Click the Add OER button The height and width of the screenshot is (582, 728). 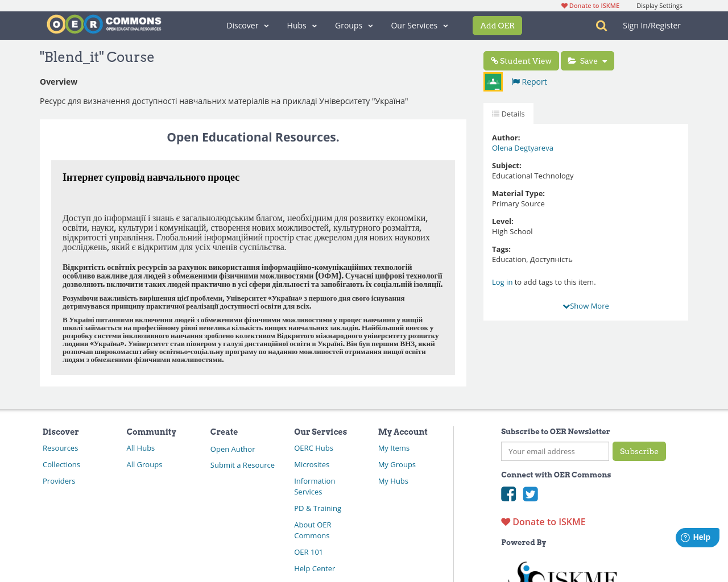click(x=497, y=25)
